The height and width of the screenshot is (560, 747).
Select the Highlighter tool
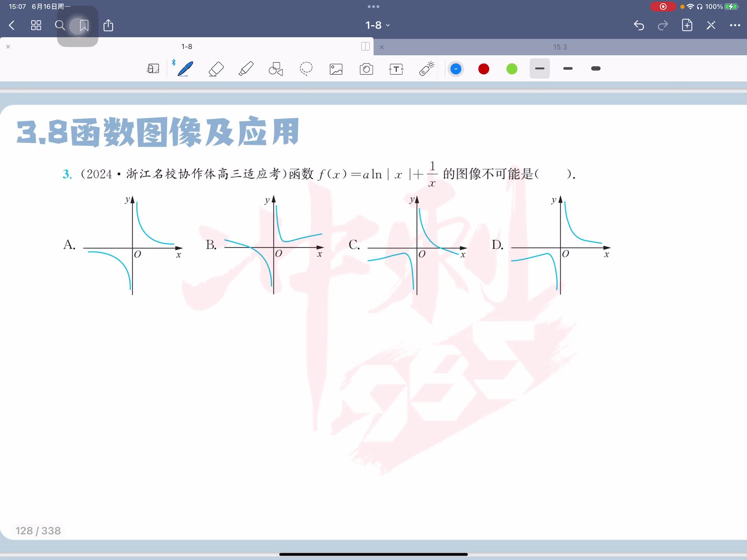click(x=246, y=69)
